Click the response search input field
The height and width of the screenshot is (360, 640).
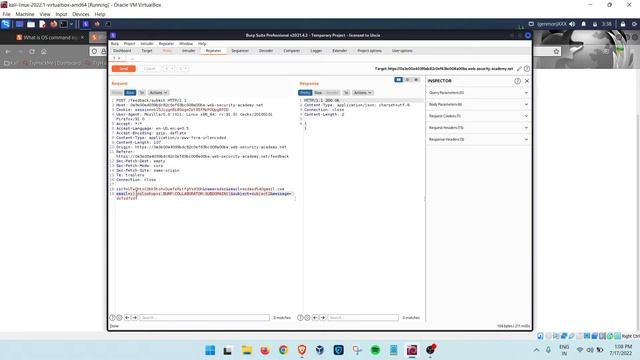pyautogui.click(x=363, y=318)
